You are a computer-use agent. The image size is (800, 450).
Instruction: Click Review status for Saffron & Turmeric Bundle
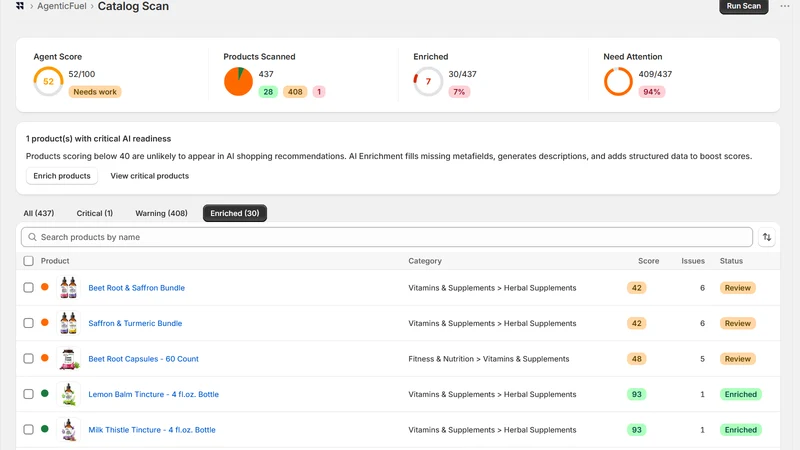738,323
